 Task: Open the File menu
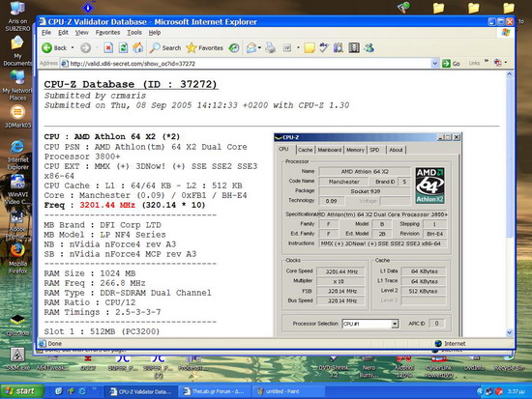coord(46,33)
